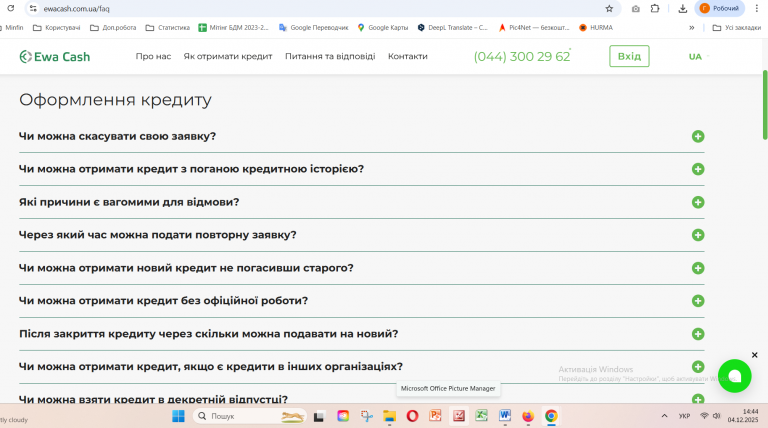Open the green chat widget bubble
The image size is (768, 428).
pyautogui.click(x=735, y=376)
